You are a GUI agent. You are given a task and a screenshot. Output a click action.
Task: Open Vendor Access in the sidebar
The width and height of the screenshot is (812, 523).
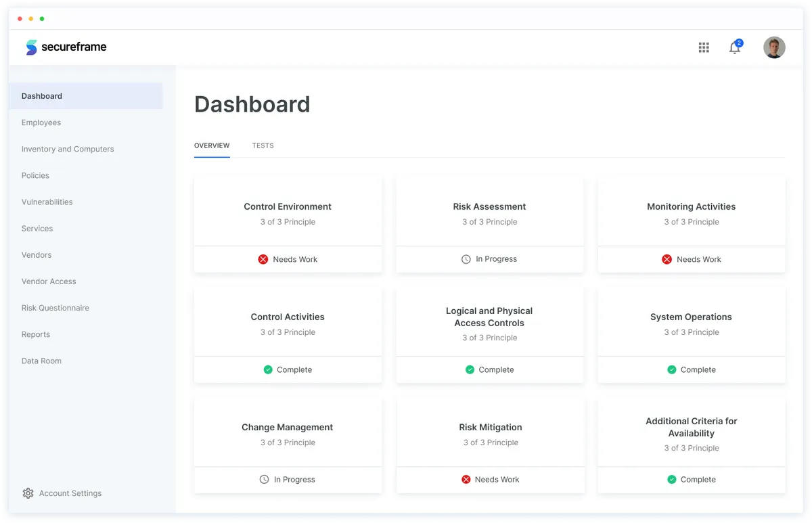tap(49, 281)
